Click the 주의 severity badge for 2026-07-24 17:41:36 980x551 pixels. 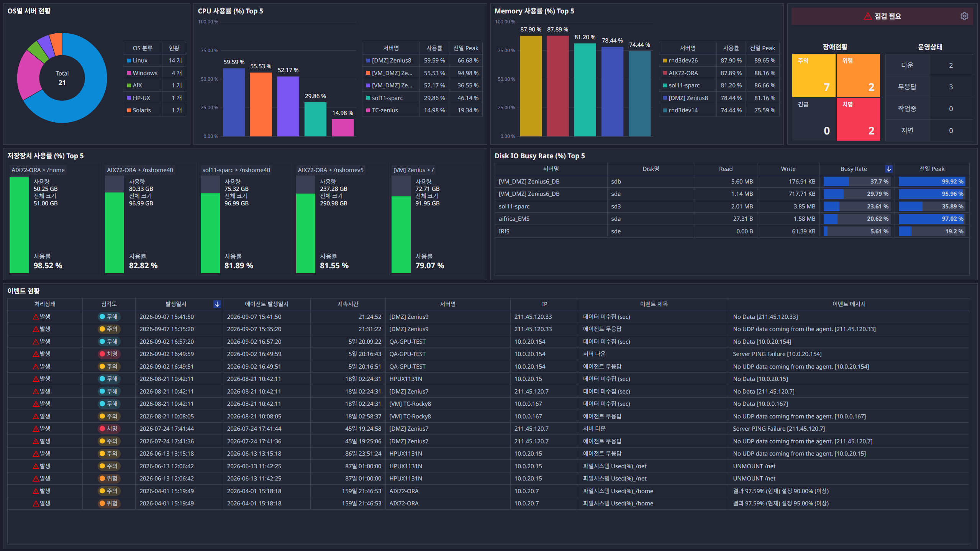109,441
